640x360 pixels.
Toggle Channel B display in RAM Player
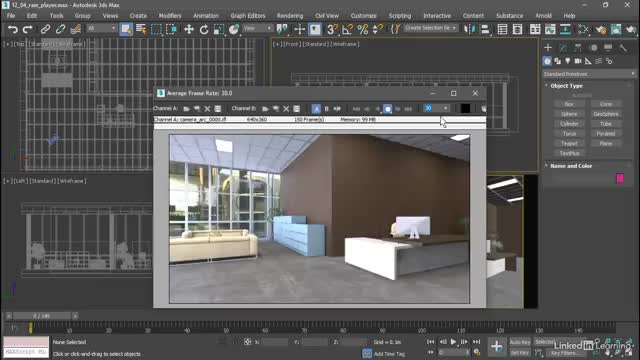pos(327,109)
